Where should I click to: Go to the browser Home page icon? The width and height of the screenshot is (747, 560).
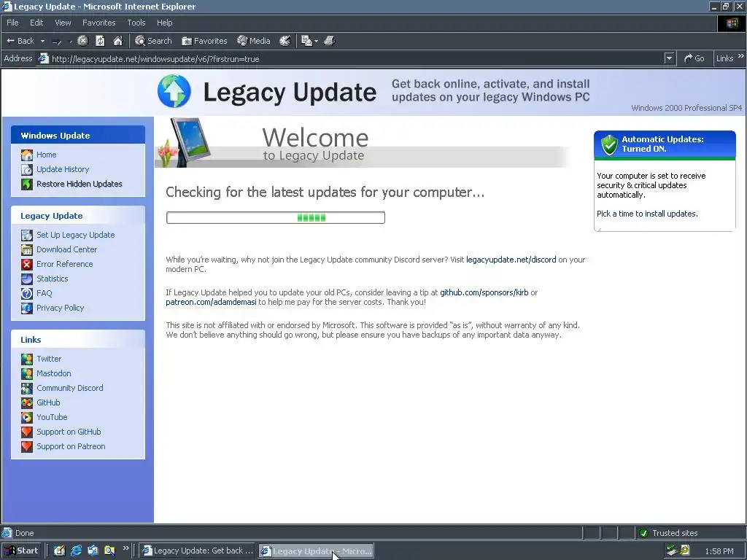pos(117,41)
